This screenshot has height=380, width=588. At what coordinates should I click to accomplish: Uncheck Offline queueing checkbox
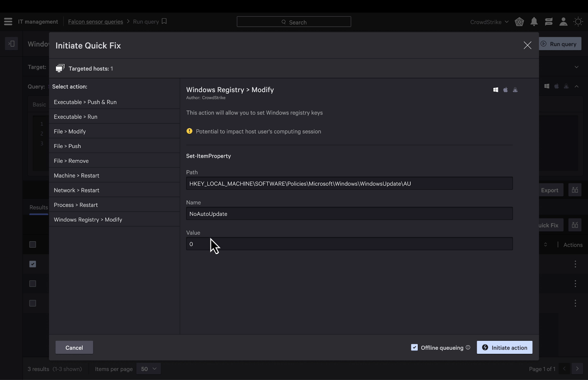(414, 347)
